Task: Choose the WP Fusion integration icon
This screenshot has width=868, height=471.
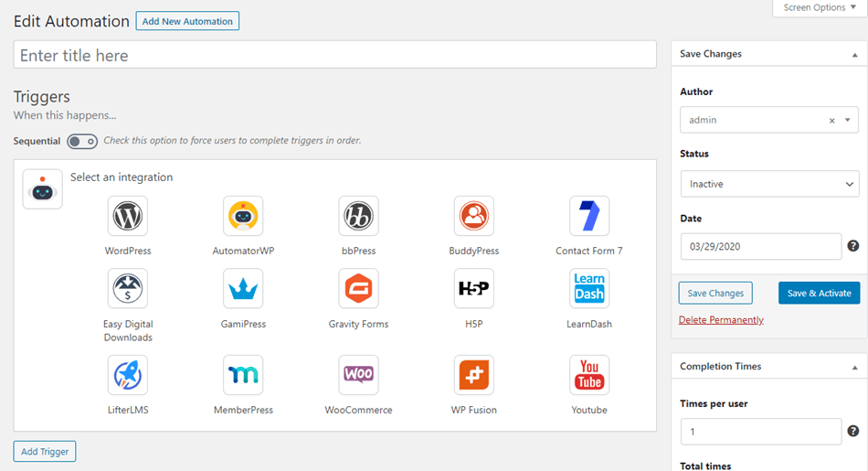Action: 474,375
